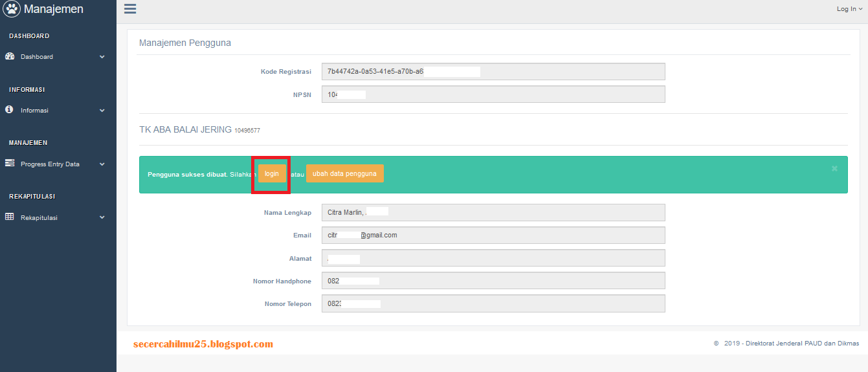The width and height of the screenshot is (868, 372).
Task: Open the Rekapitulasi sidebar item
Action: pyautogui.click(x=58, y=218)
